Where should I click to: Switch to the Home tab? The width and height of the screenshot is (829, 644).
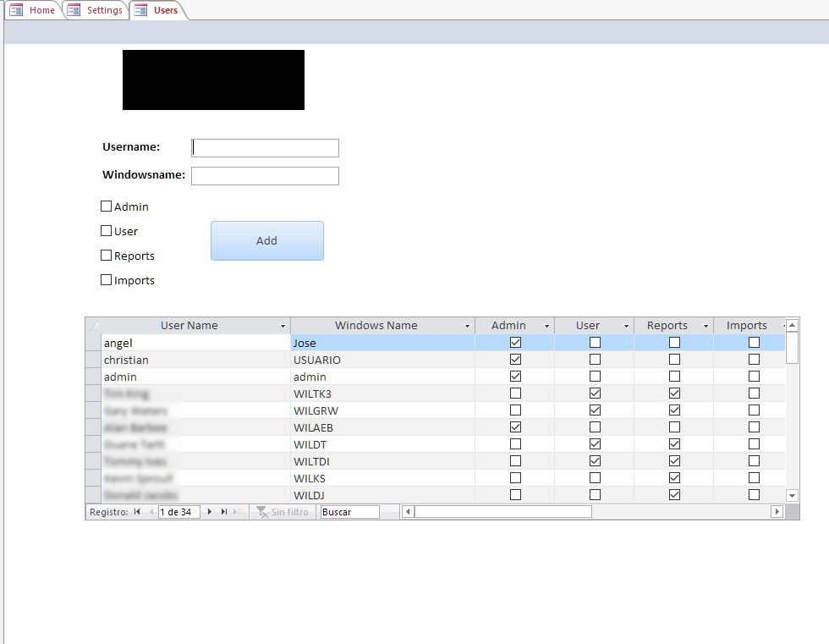(x=33, y=10)
